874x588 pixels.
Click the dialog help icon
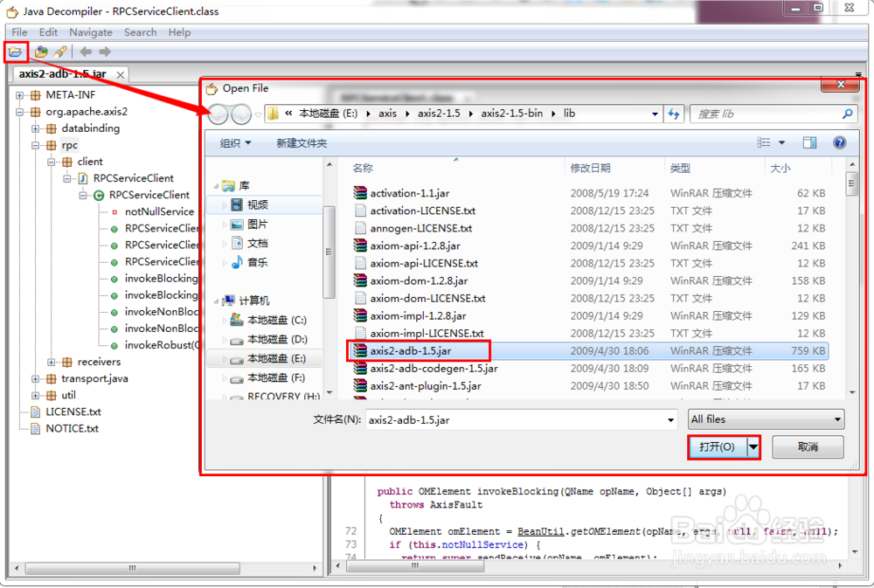(x=839, y=142)
